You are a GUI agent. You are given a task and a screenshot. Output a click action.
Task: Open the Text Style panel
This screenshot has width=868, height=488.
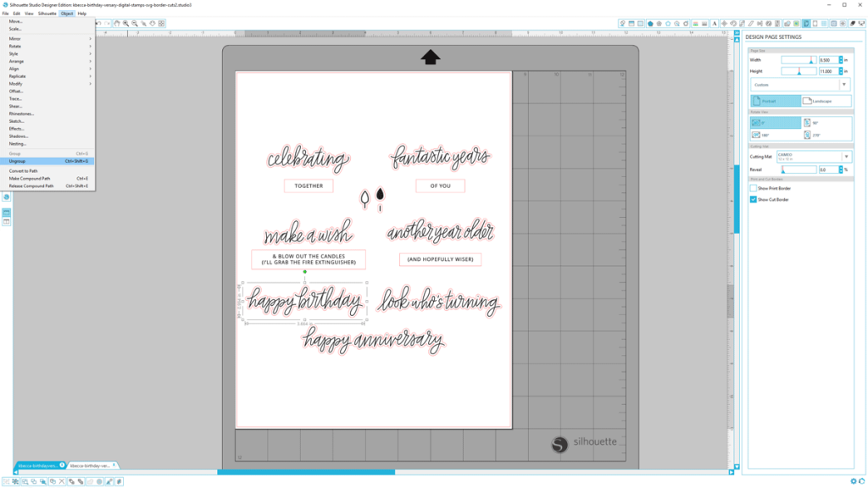coord(715,23)
